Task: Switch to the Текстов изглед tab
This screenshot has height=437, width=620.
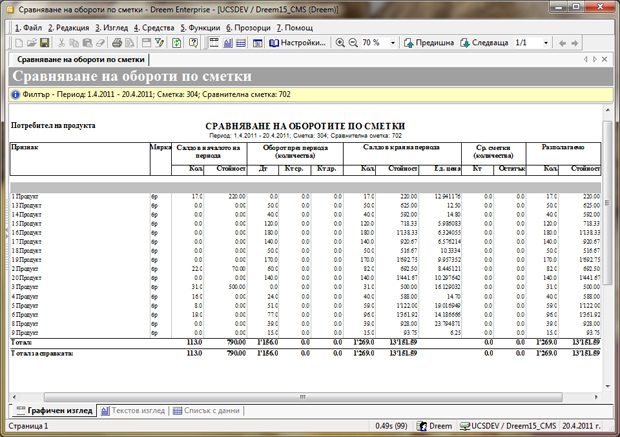Action: pyautogui.click(x=133, y=411)
